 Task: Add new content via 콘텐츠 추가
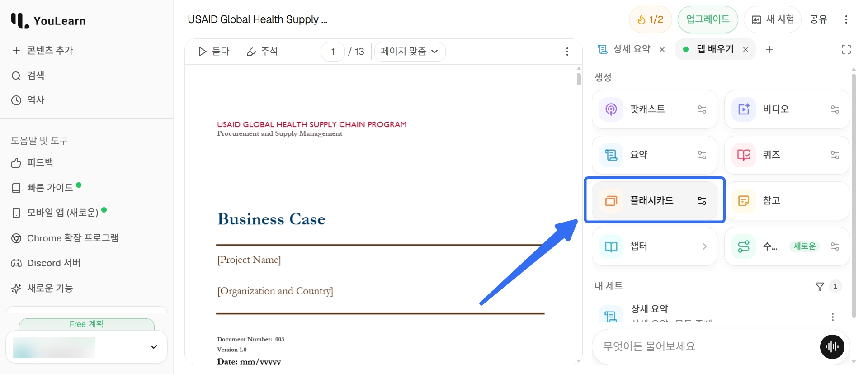pyautogui.click(x=42, y=50)
